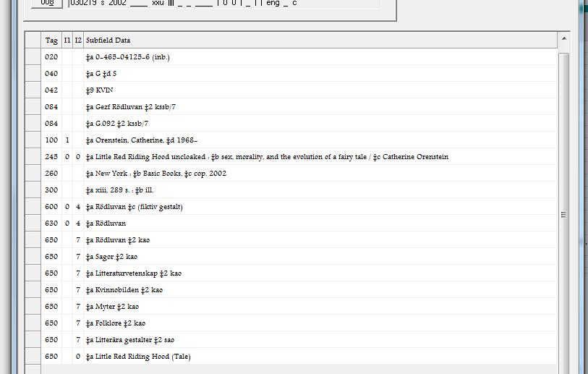Select the 630 '‡a Rödluvan' subfield
This screenshot has width=588, height=374.
click(x=106, y=224)
